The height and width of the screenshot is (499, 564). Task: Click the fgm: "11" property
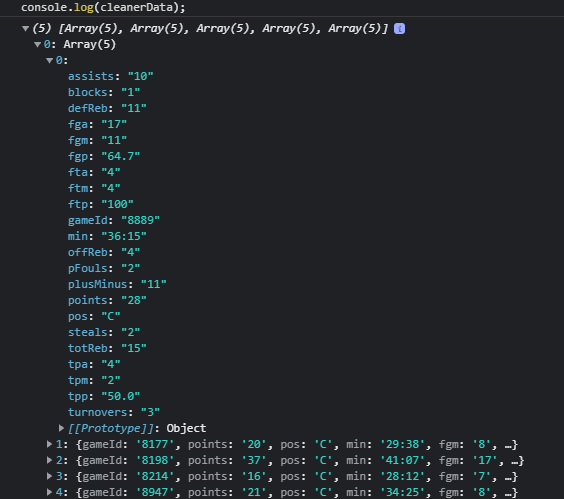pos(97,140)
